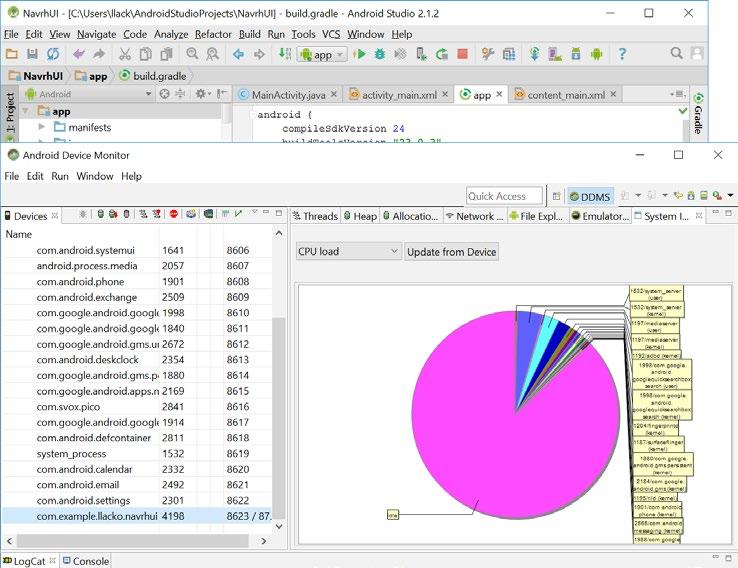Expand the manifests folder in project tree
Viewport: 738px width, 568px height.
click(x=41, y=127)
